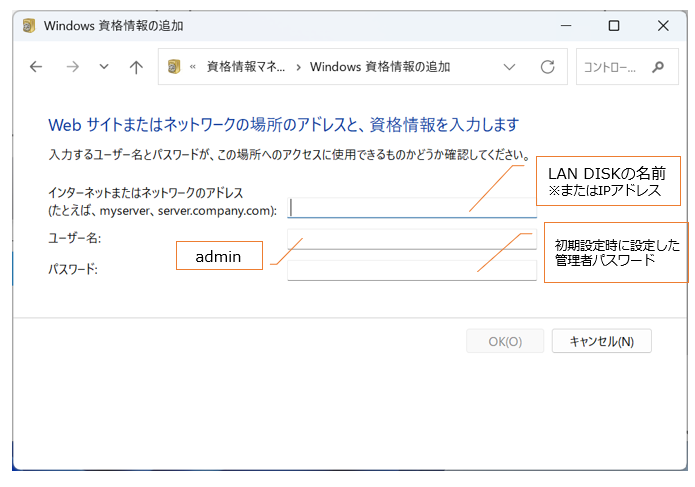695x487 pixels.
Task: Open the address bar history dropdown
Action: (510, 68)
